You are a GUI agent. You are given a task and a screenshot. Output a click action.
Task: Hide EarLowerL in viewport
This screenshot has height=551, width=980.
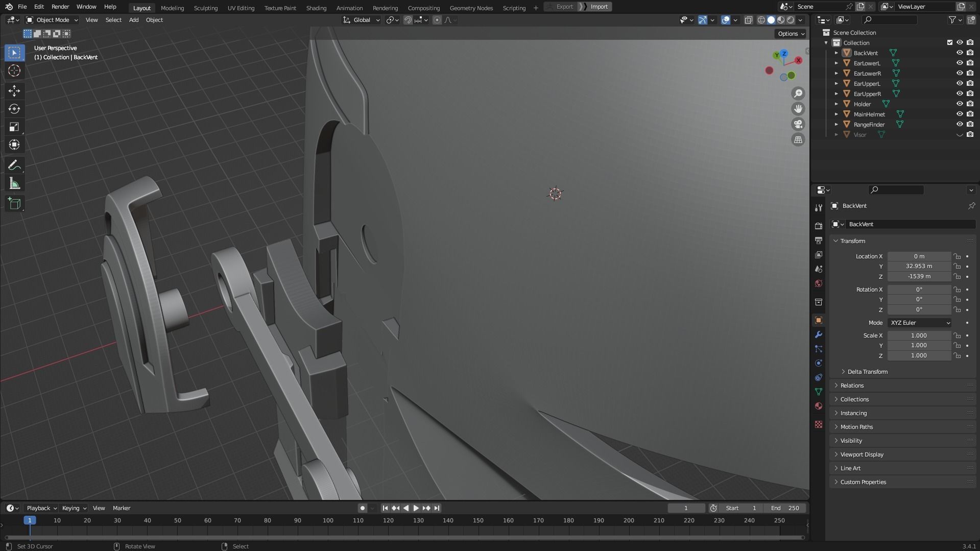tap(960, 63)
